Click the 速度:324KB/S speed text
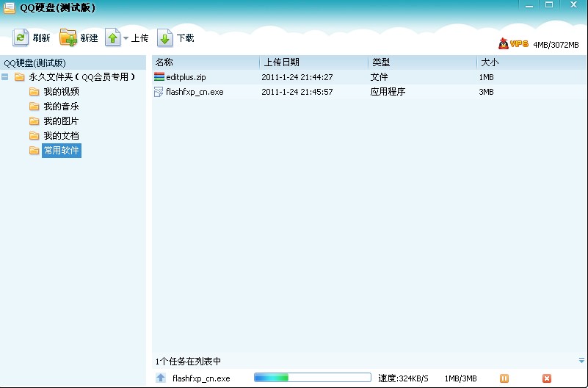588x388 pixels. tap(403, 378)
